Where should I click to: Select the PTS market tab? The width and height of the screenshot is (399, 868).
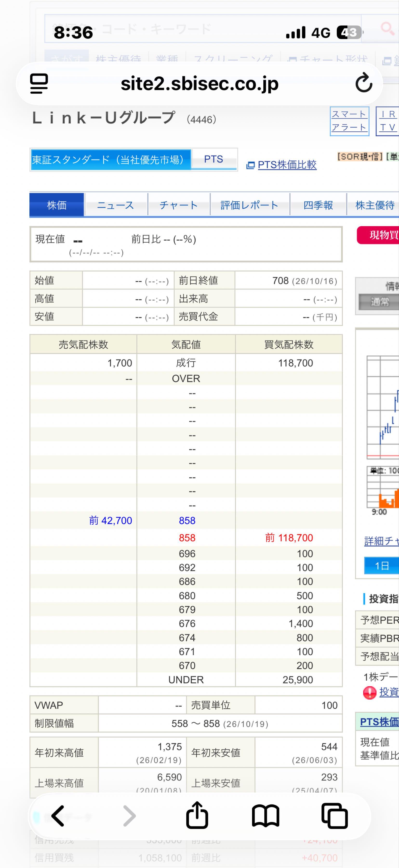pos(214,159)
